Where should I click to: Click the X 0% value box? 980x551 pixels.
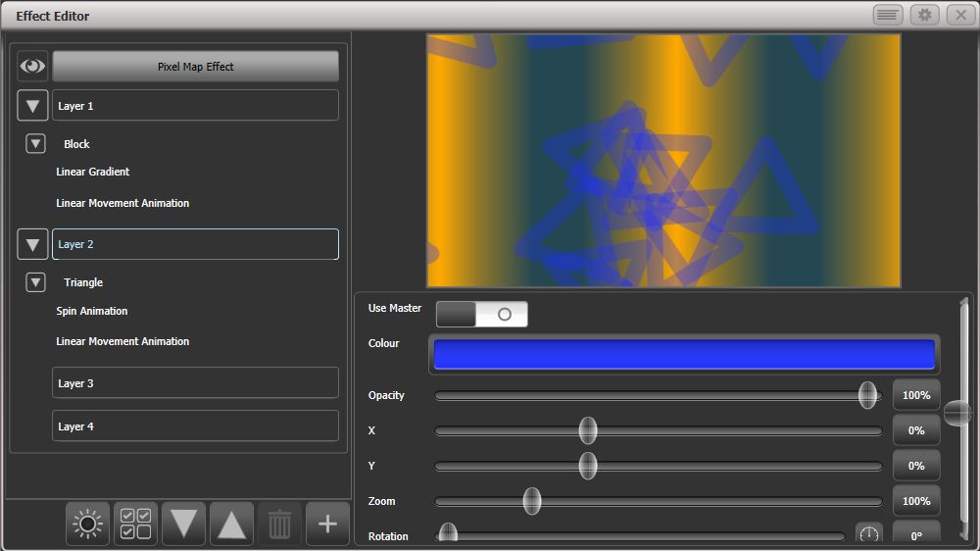(x=916, y=430)
